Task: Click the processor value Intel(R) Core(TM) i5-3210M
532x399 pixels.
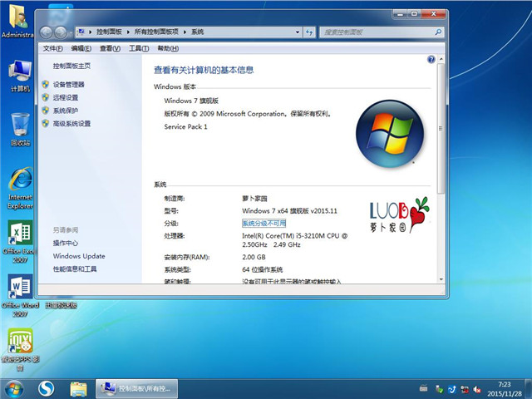Action: click(x=294, y=240)
